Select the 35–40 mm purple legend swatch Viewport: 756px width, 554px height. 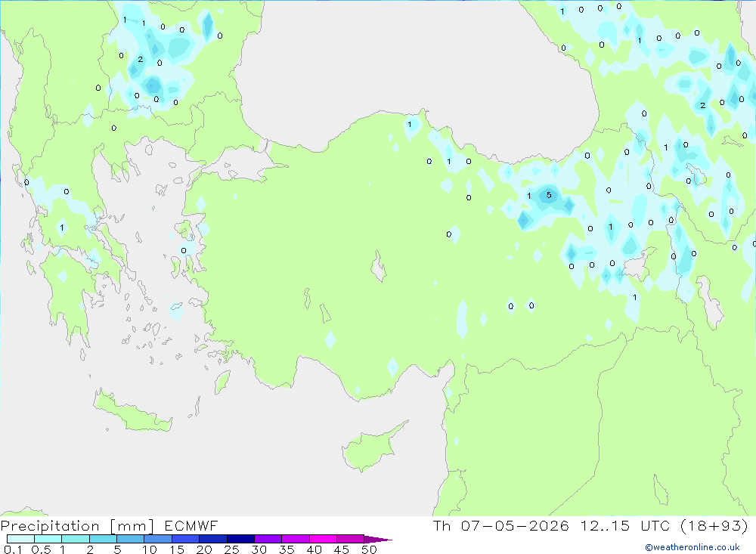tap(296, 539)
